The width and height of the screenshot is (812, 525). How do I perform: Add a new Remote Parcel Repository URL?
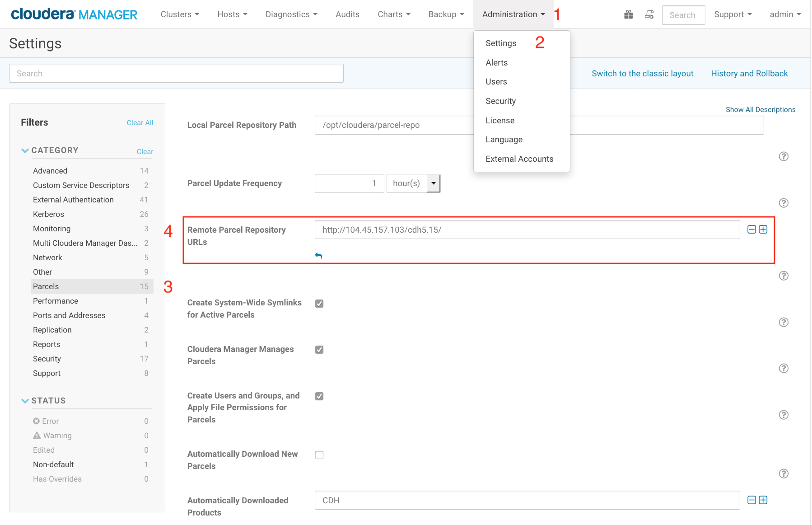pos(763,230)
